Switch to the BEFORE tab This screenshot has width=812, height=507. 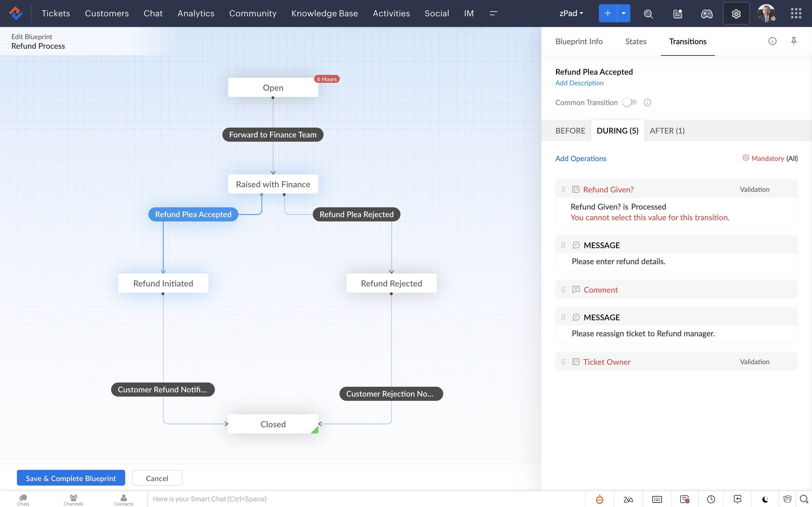click(570, 130)
